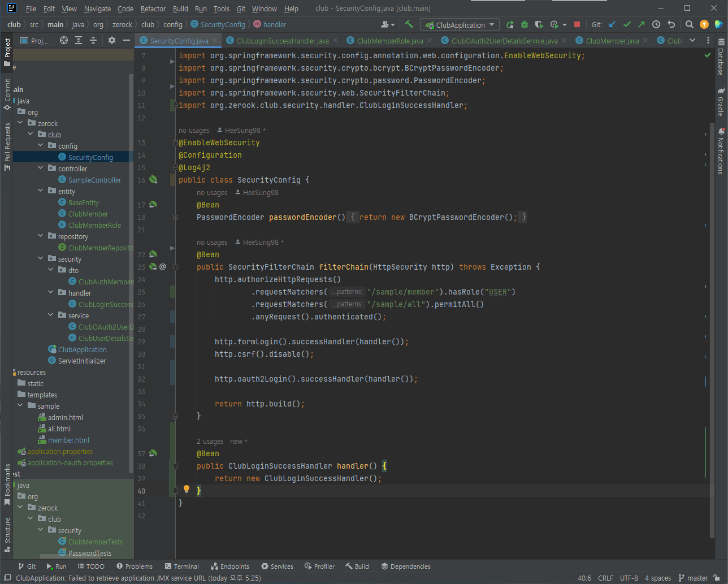
Task: Click the Build Project hammer icon
Action: pyautogui.click(x=409, y=24)
